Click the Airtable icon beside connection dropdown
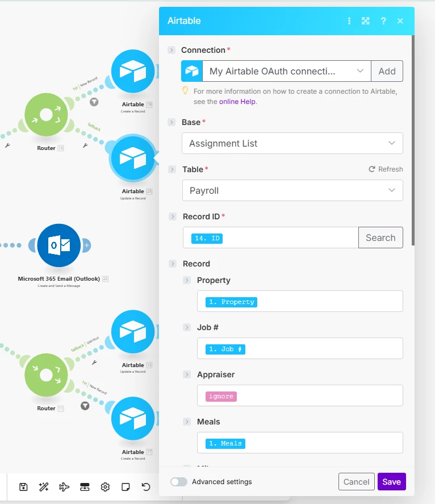 192,71
